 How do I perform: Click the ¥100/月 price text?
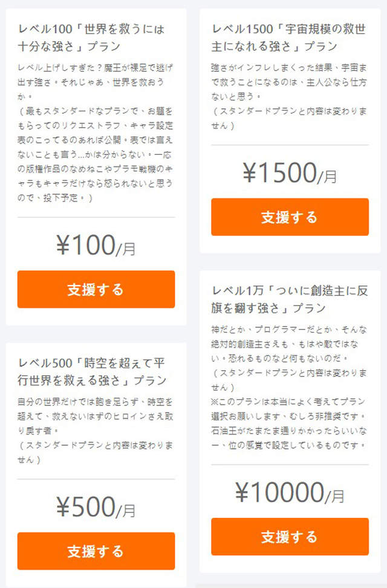click(96, 245)
